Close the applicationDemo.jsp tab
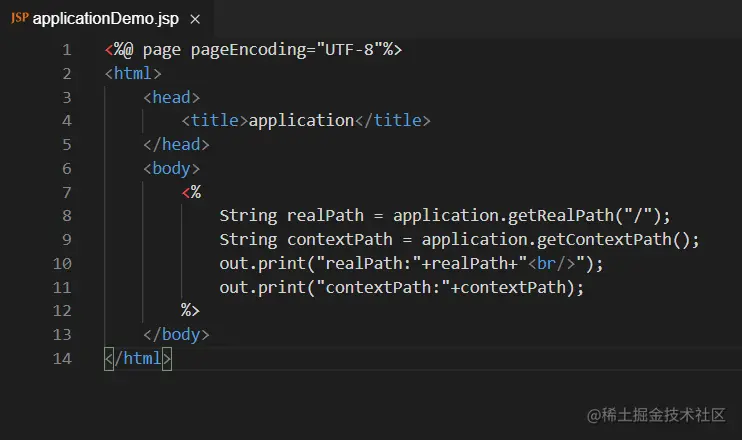The height and width of the screenshot is (440, 742). click(194, 20)
